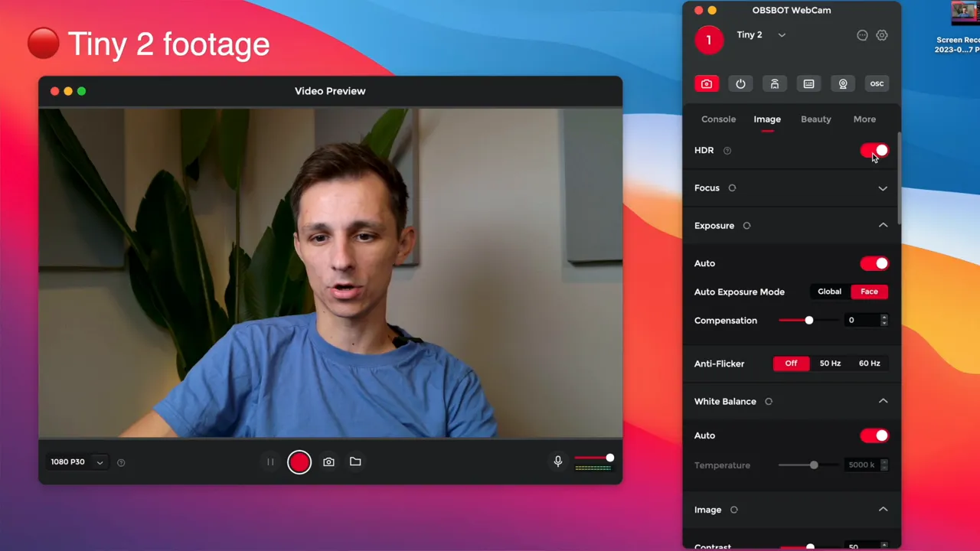This screenshot has width=980, height=551.
Task: Minimize the OBSBOT WebCam window
Action: click(x=712, y=11)
